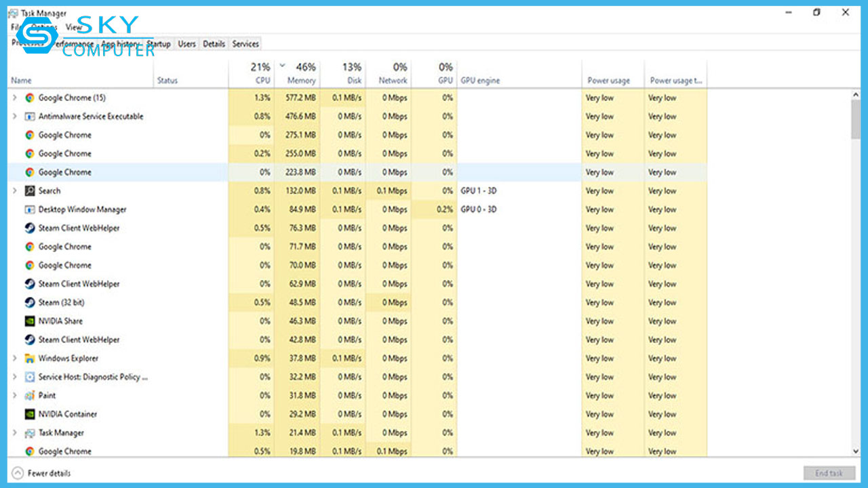Click the Desktop Window Manager icon

28,209
